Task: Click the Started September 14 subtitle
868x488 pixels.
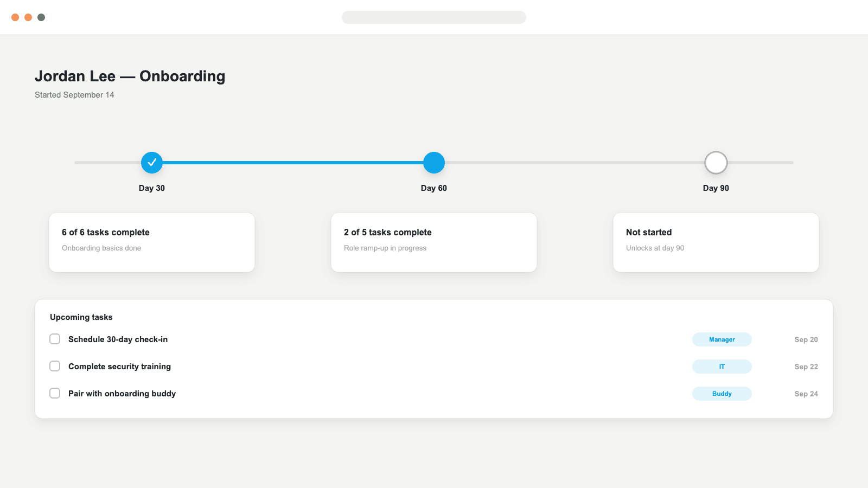Action: (74, 95)
